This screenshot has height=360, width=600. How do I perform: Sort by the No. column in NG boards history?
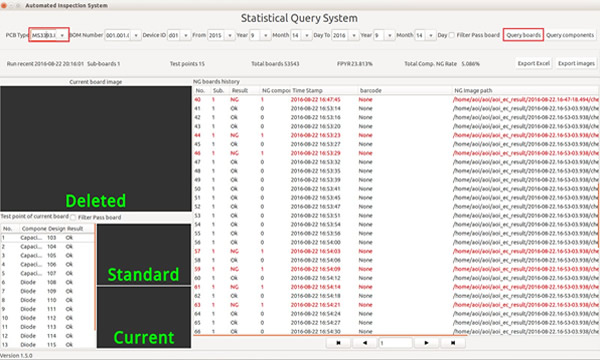pos(202,91)
